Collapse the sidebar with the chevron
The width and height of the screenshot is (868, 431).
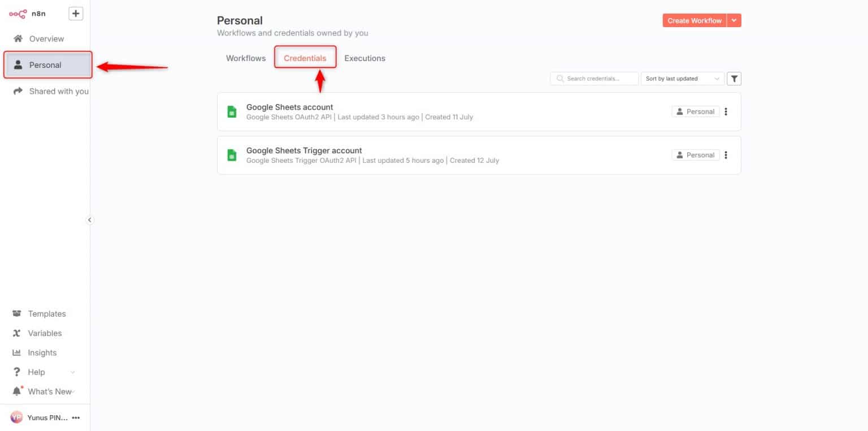90,219
